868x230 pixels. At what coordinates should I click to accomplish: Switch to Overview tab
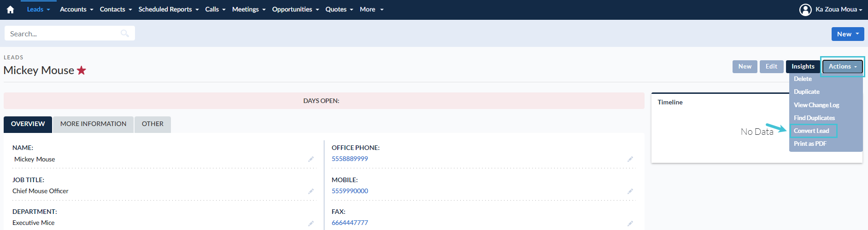[28, 124]
